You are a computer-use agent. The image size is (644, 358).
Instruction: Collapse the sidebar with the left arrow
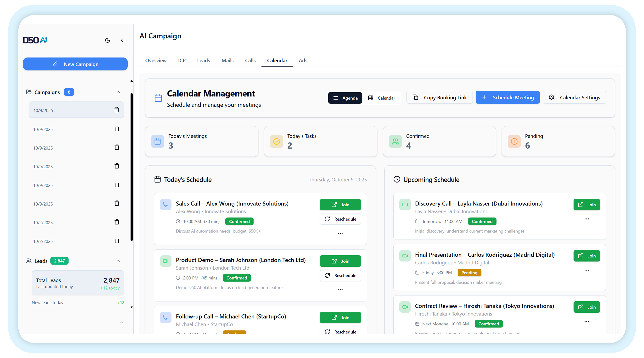tap(122, 40)
